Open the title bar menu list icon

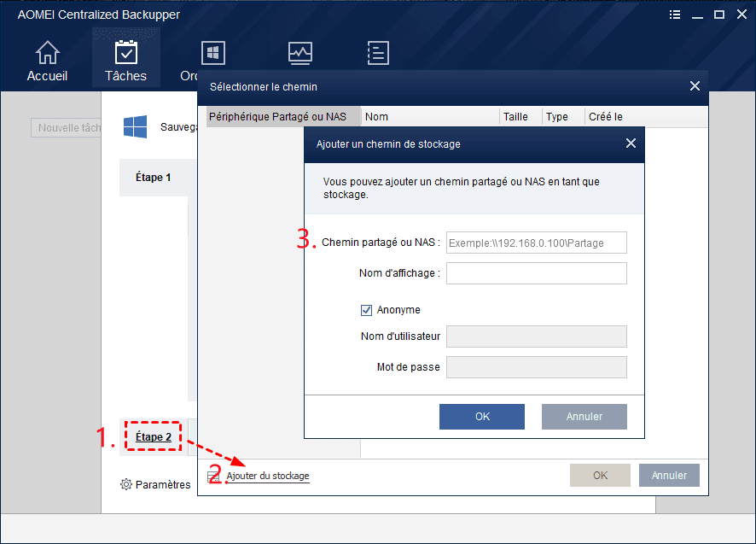(x=675, y=15)
